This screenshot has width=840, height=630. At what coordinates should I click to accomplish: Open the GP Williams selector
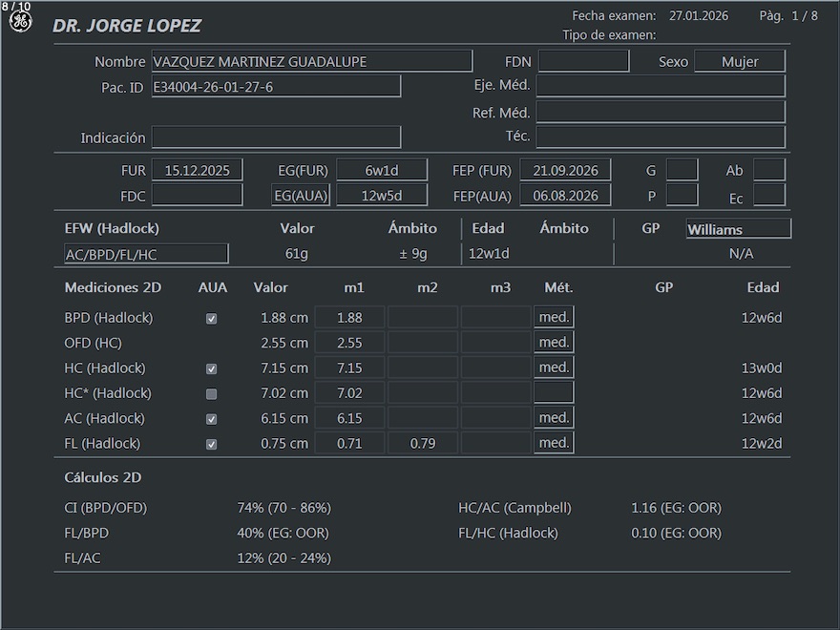point(738,229)
